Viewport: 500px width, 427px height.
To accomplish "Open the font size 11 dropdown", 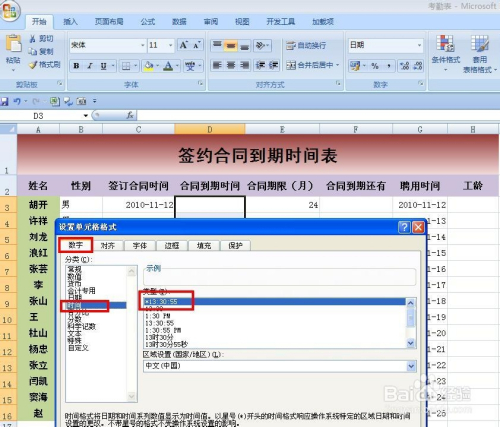I will (x=170, y=45).
